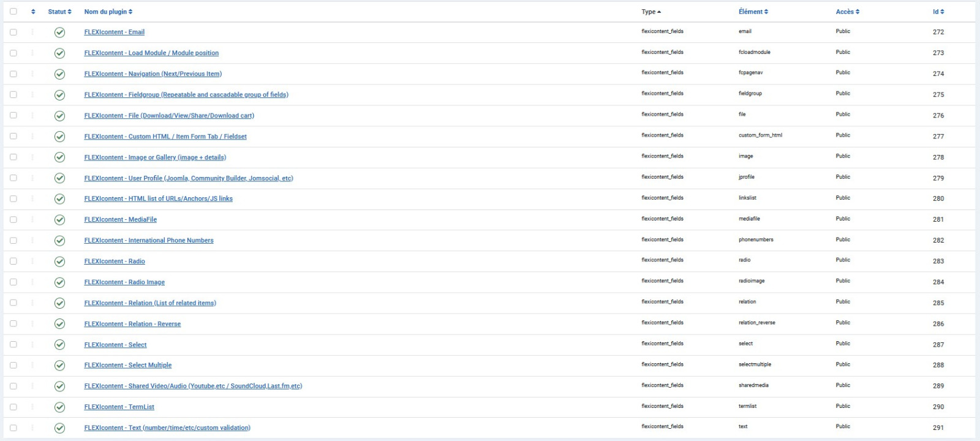
Task: Toggle status icon for HTML list of URLs plugin
Action: (59, 199)
